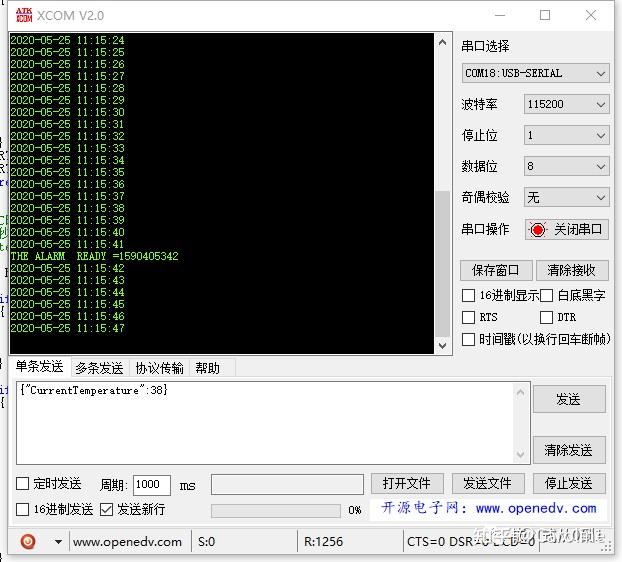Minimize the XCOM V2.0 window
The width and height of the screenshot is (622, 562).
[500, 15]
